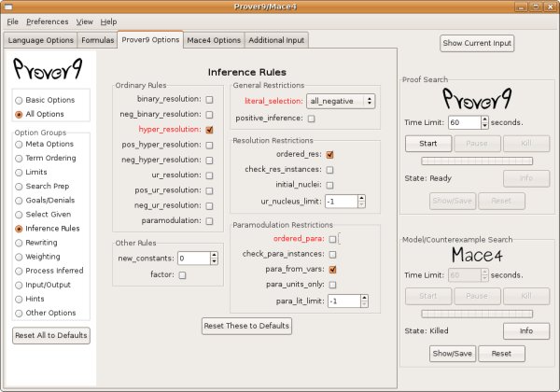Uncheck the hyper_resolution checkbox

click(x=209, y=130)
